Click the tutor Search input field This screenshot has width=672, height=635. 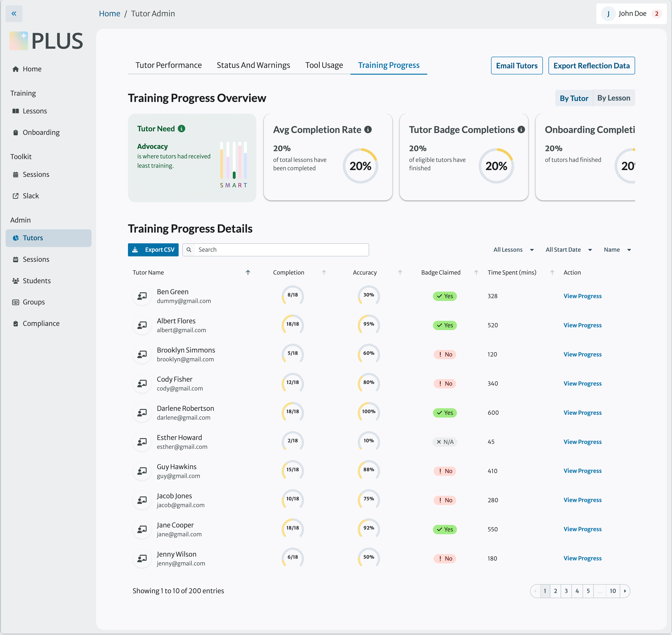point(281,250)
